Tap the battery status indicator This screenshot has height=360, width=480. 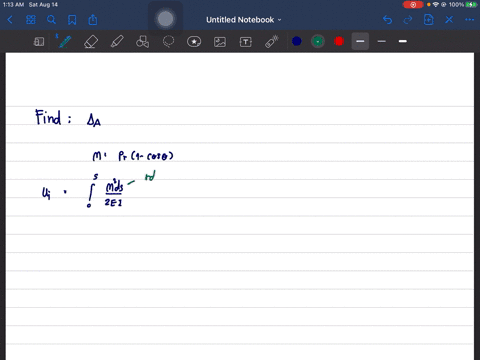click(x=471, y=5)
